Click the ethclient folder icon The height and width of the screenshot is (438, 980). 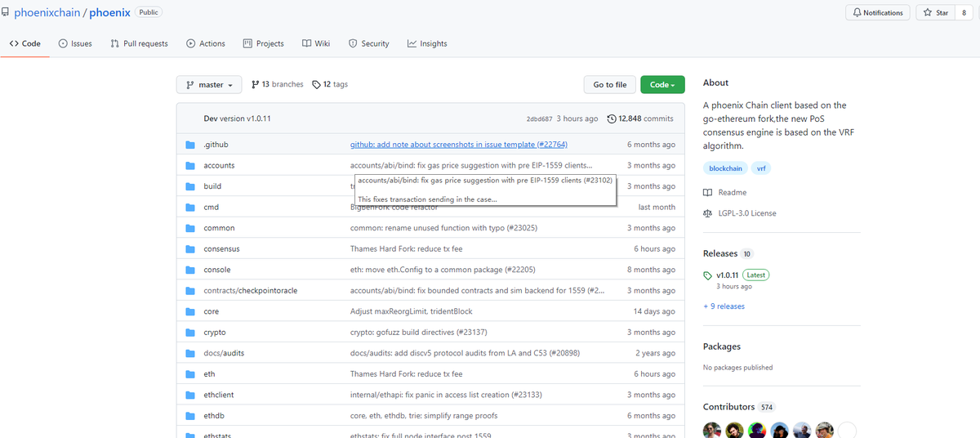click(x=189, y=395)
